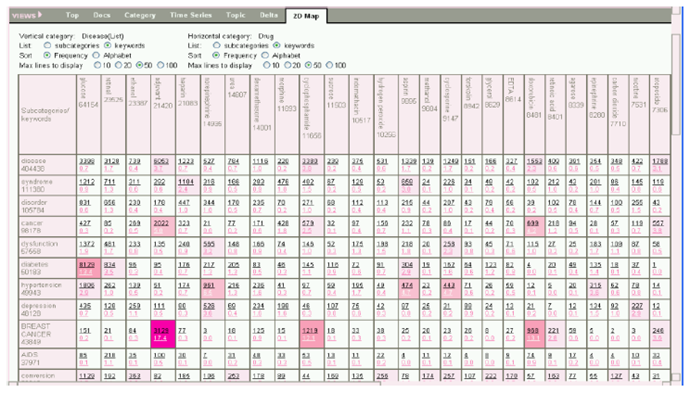This screenshot has height=393, width=690.
Task: Set vertical max lines to 50
Action: pos(139,65)
